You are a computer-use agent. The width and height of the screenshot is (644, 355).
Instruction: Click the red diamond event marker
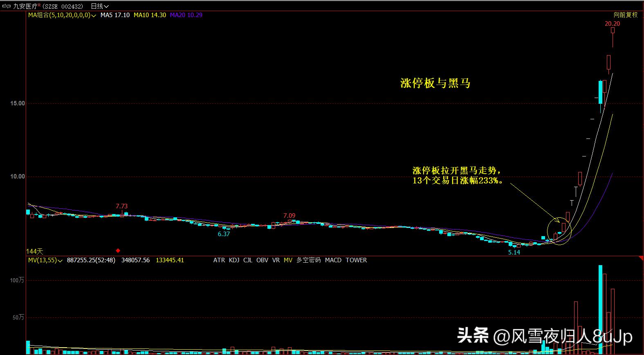click(118, 251)
